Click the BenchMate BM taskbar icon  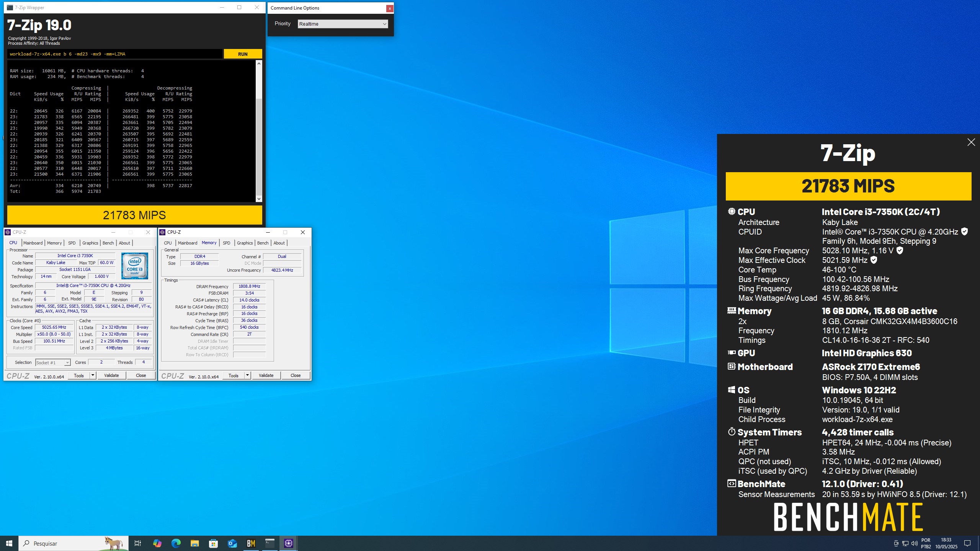(x=251, y=543)
